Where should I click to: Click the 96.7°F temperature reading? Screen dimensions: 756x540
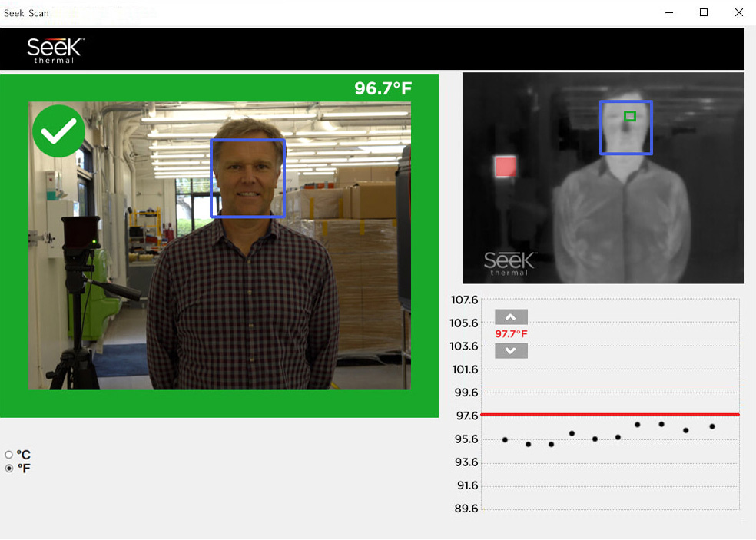point(383,88)
